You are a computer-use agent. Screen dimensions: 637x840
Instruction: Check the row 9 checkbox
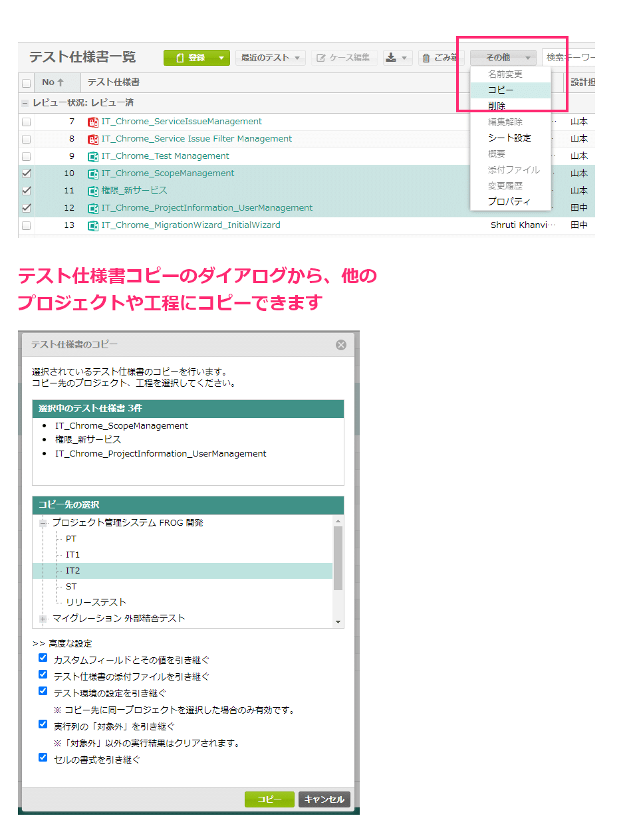26,156
